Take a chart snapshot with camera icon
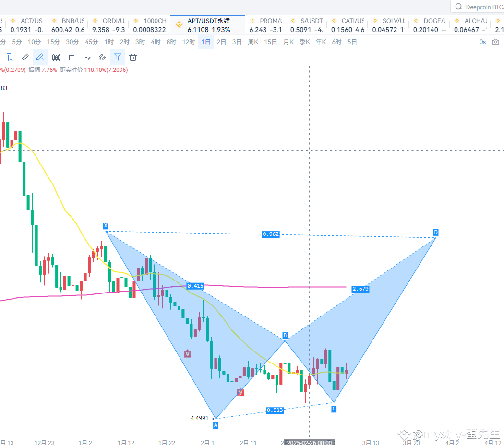This screenshot has width=504, height=445. pyautogui.click(x=496, y=42)
